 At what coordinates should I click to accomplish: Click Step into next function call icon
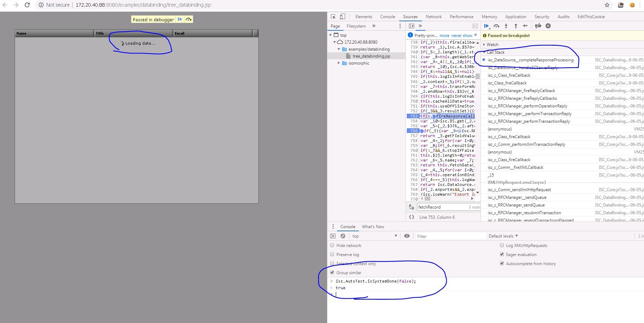pyautogui.click(x=506, y=26)
